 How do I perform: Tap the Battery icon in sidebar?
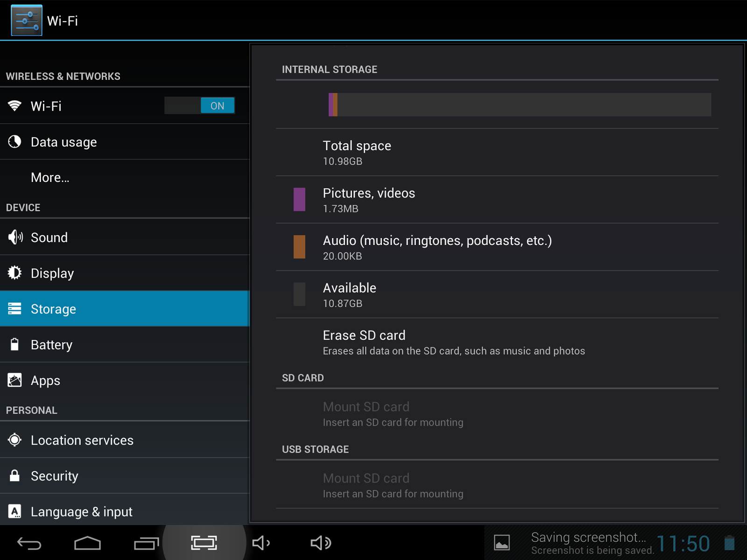click(14, 344)
